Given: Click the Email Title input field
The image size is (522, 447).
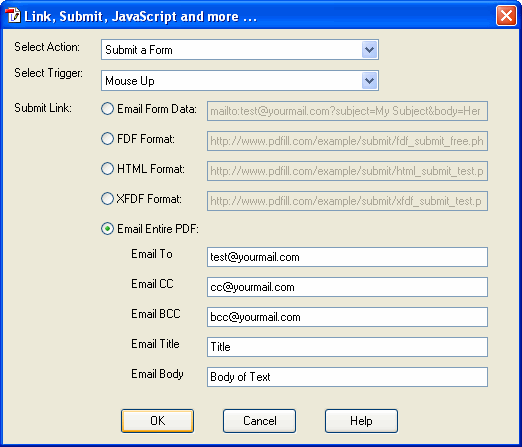Looking at the screenshot, I should coord(347,347).
